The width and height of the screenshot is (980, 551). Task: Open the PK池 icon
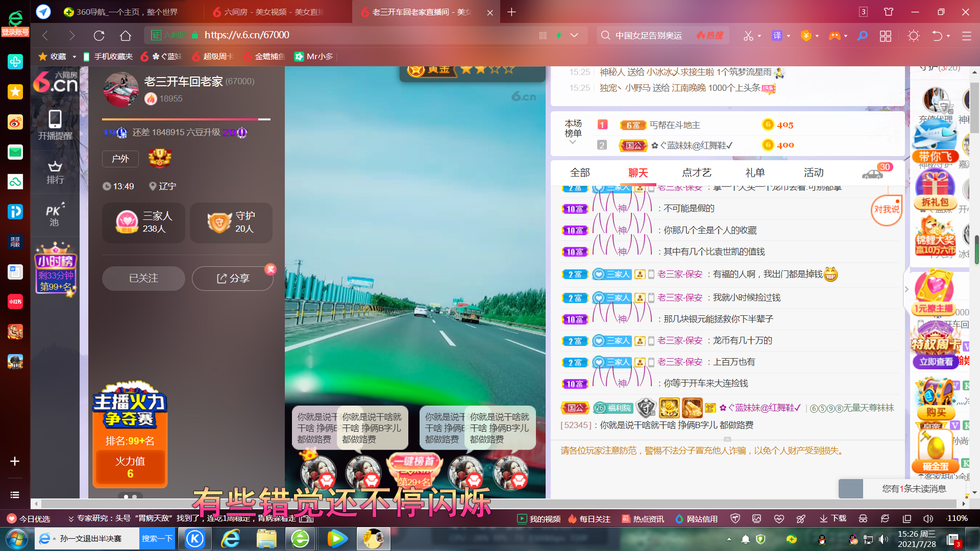point(55,215)
